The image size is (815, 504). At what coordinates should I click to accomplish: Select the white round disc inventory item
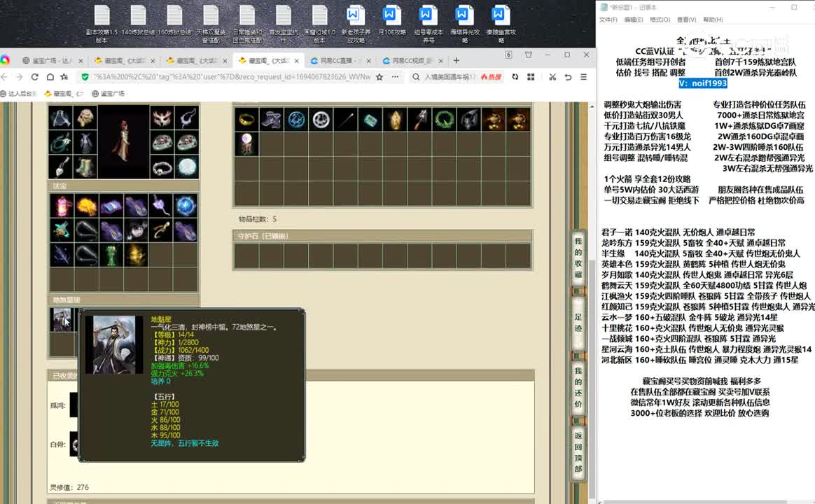321,120
